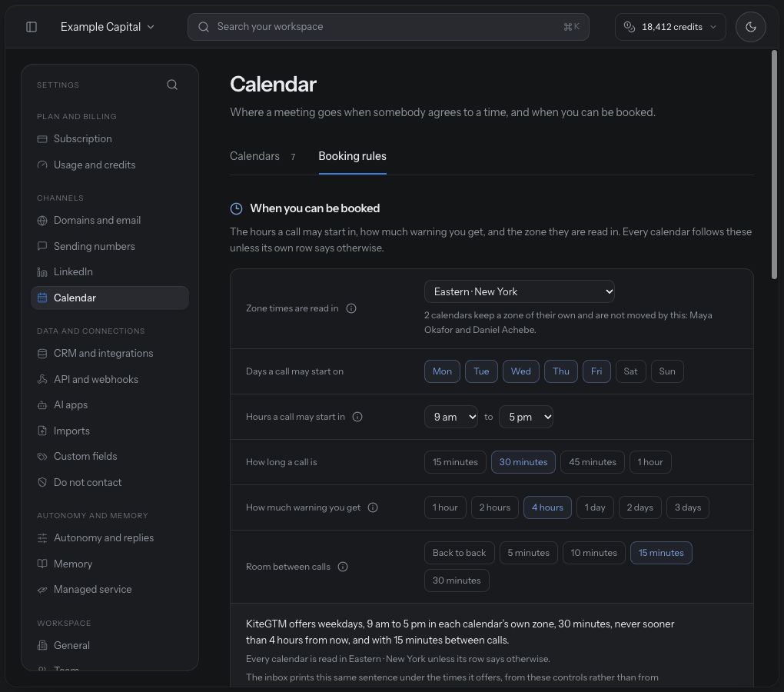
Task: Click info icon beside Zone times are read in
Action: [x=351, y=308]
